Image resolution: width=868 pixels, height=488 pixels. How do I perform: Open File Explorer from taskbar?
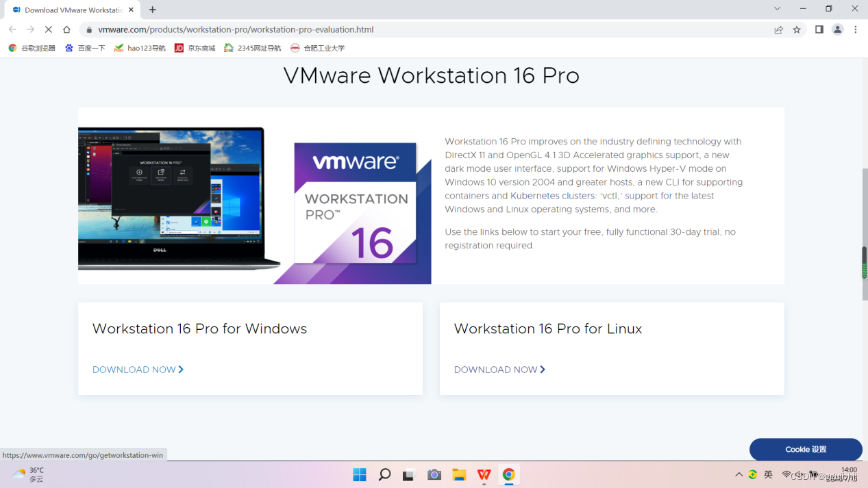459,475
